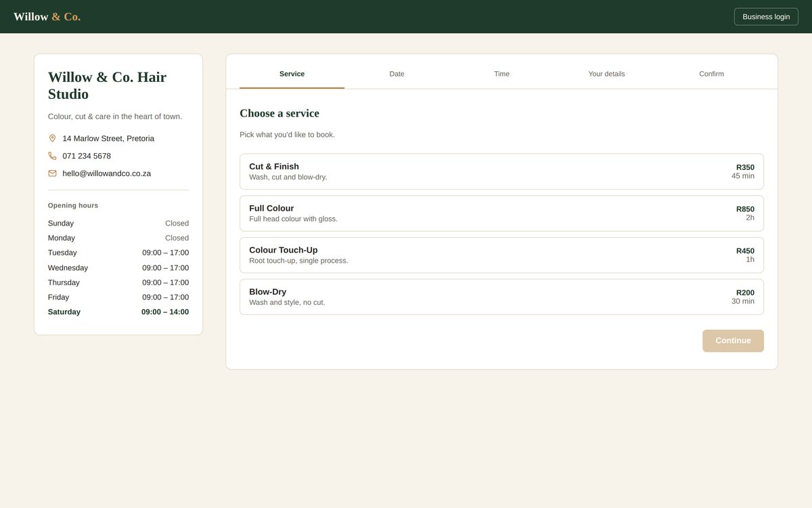Viewport: 812px width, 508px height.
Task: Open the Confirm step tab
Action: click(711, 74)
